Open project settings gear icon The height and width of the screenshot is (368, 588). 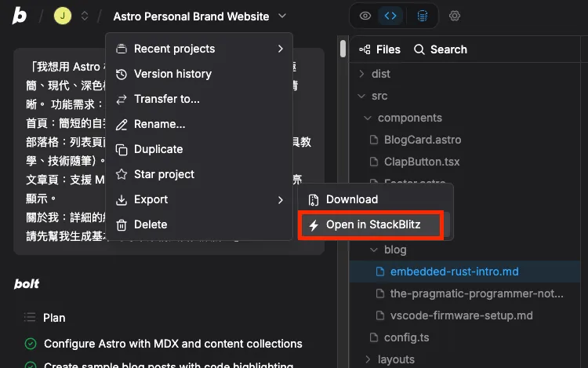pos(455,16)
